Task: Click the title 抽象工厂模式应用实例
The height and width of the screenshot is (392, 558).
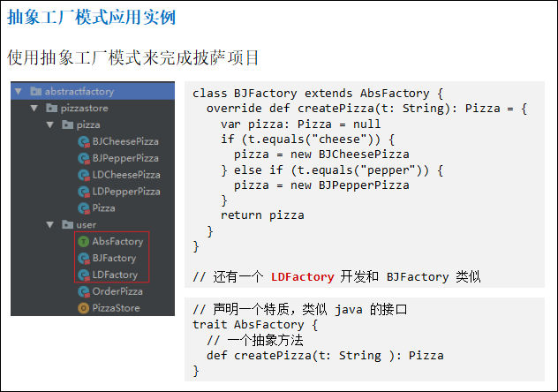Action: click(x=92, y=17)
